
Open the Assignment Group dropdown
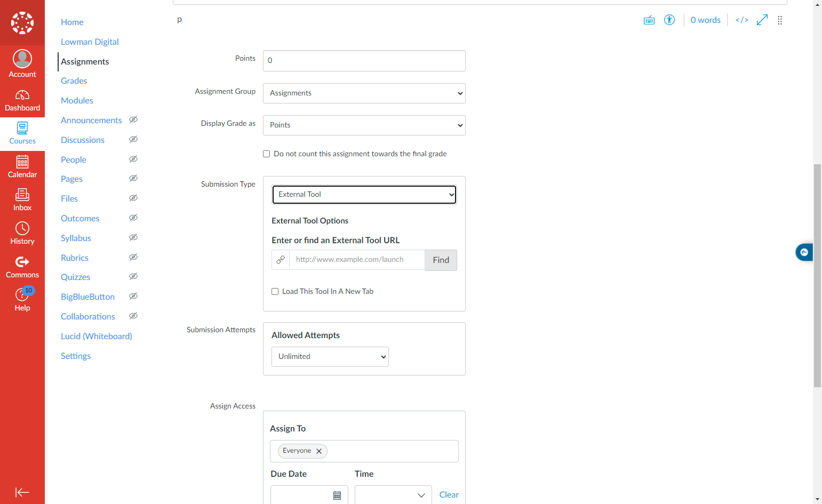364,93
